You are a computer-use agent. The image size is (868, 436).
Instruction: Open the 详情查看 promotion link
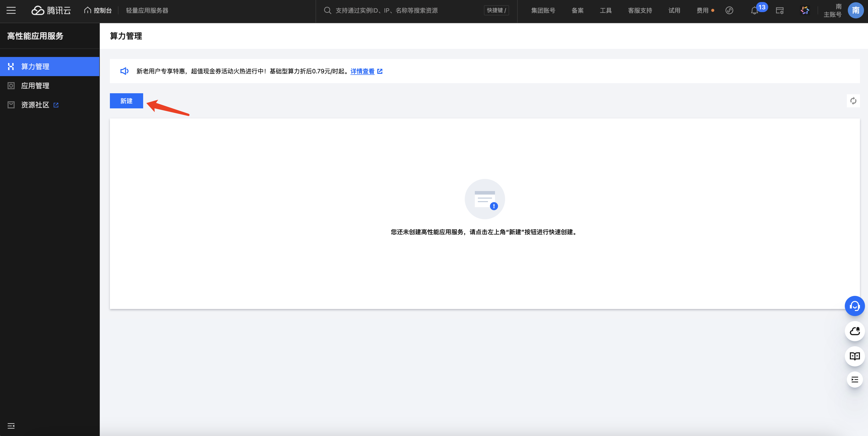(362, 71)
